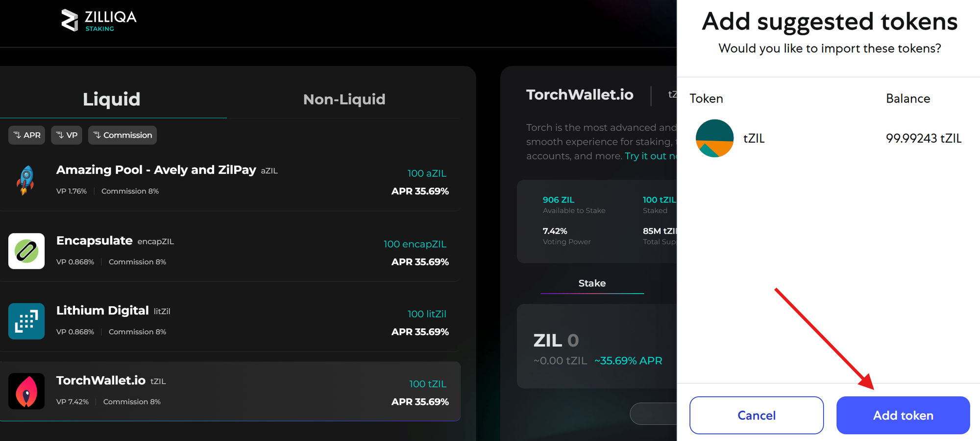Screen dimensions: 980x441
Task: Click the Amazing Pool rocket icon
Action: pyautogui.click(x=26, y=180)
